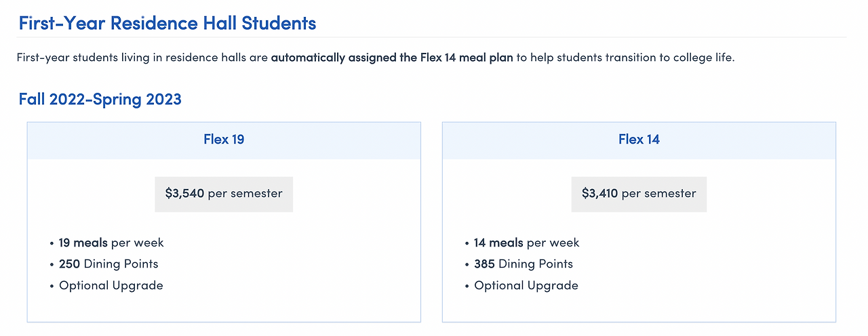Click the bold $3,410 amount
The height and width of the screenshot is (336, 868).
pyautogui.click(x=599, y=194)
